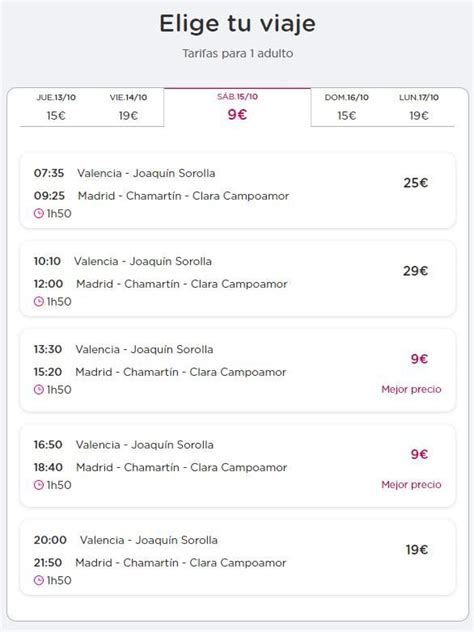Click clock icon on 16:50 trip
The image size is (474, 632).
tap(39, 485)
